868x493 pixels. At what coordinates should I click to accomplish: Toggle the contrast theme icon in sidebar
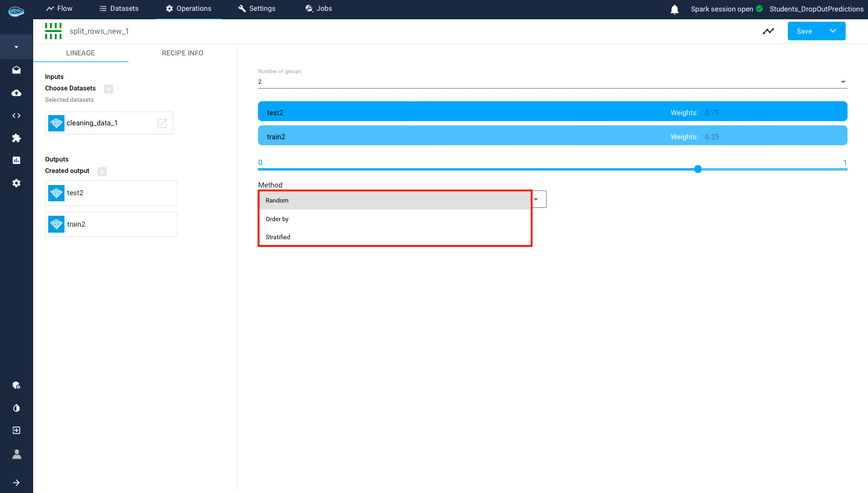point(16,408)
